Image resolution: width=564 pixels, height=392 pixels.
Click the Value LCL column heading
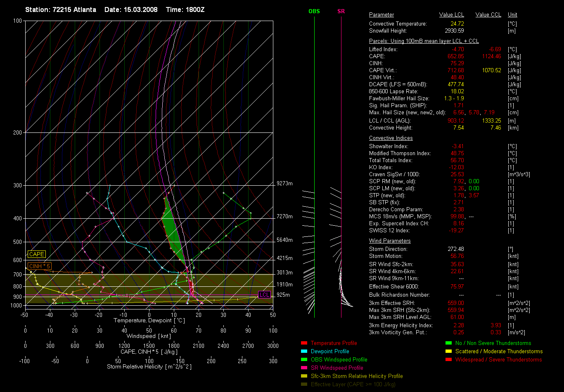[452, 15]
